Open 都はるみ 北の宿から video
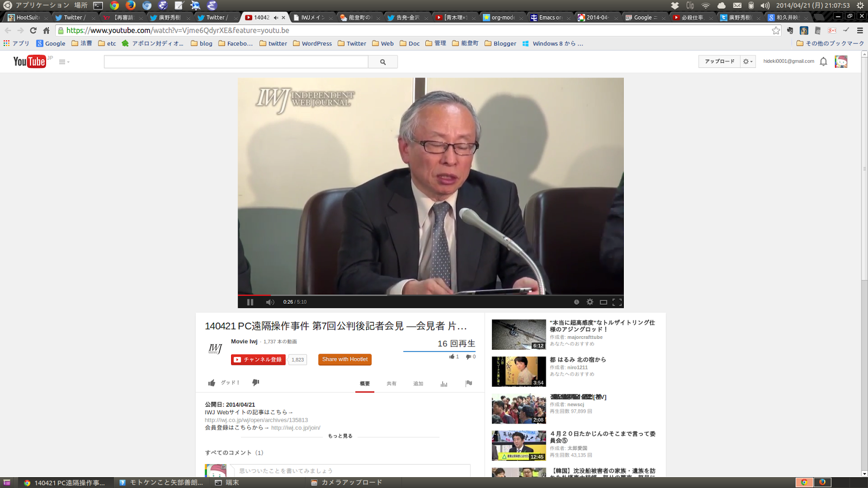The width and height of the screenshot is (868, 488). pyautogui.click(x=578, y=359)
